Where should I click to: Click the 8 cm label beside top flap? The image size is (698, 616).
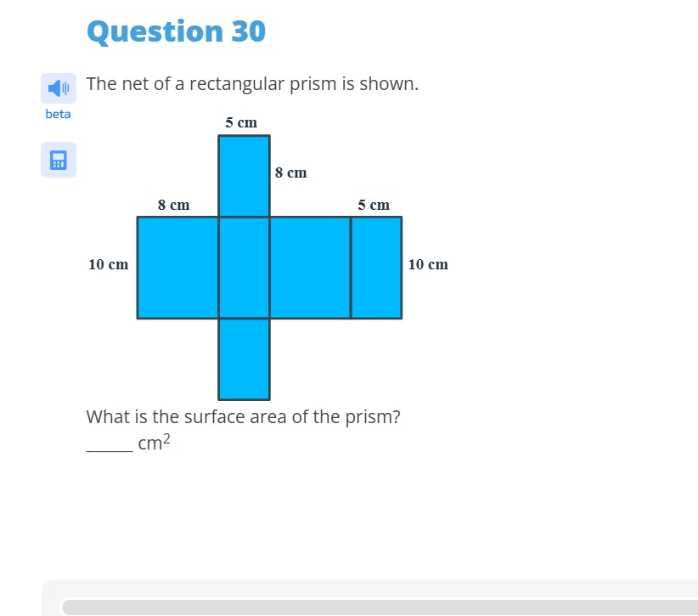click(x=290, y=172)
